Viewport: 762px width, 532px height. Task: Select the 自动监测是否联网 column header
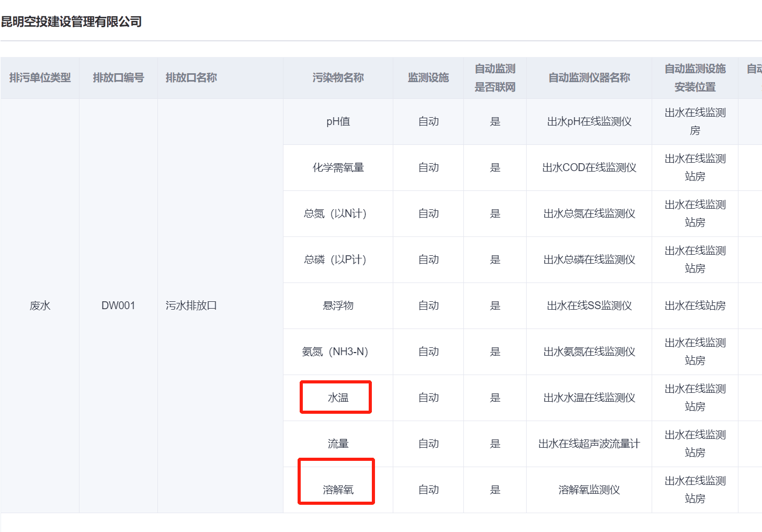[x=495, y=77]
